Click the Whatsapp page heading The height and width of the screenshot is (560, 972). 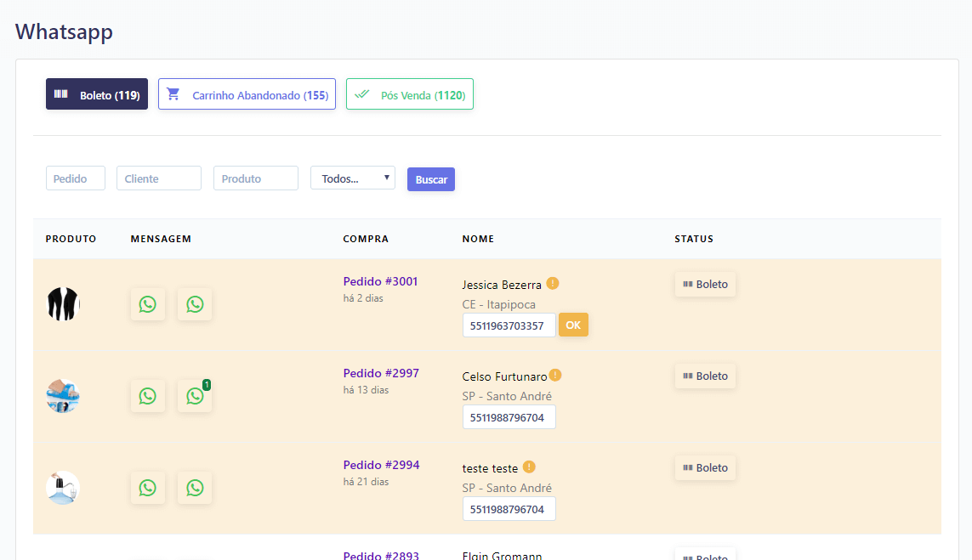pyautogui.click(x=64, y=31)
